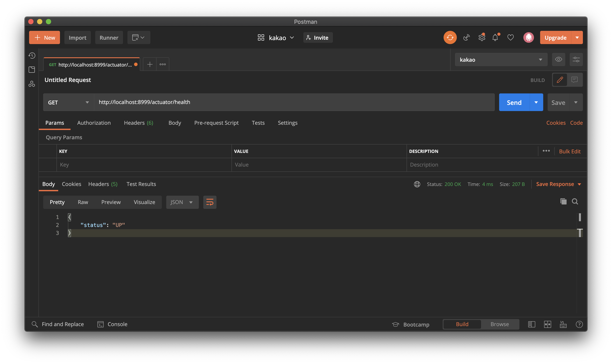Open the kakao workspace switcher
Screen dimensions: 612x364
276,37
